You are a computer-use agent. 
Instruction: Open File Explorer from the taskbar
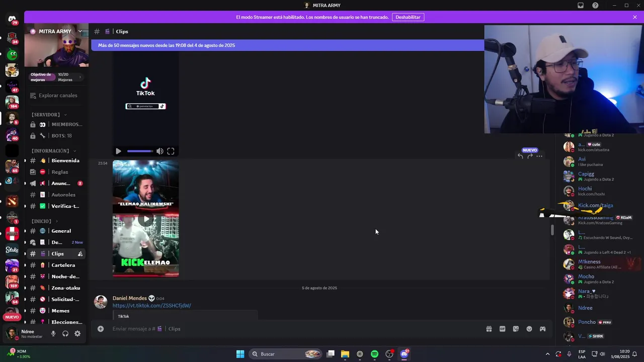click(x=345, y=354)
